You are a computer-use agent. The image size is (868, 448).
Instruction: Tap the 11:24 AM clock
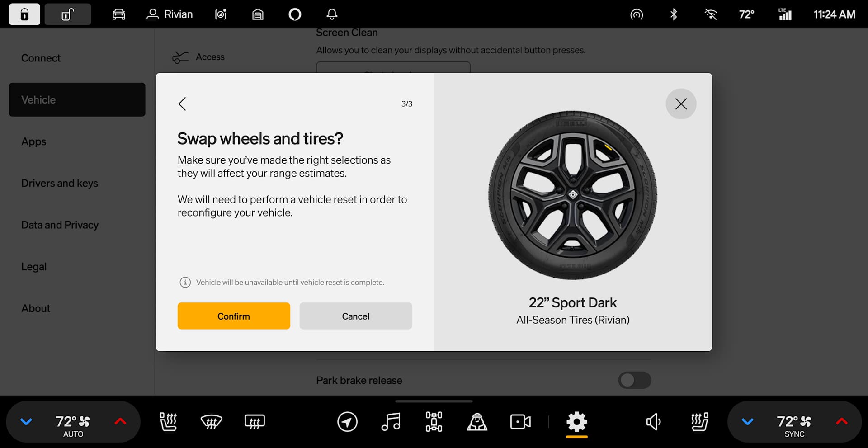point(835,14)
